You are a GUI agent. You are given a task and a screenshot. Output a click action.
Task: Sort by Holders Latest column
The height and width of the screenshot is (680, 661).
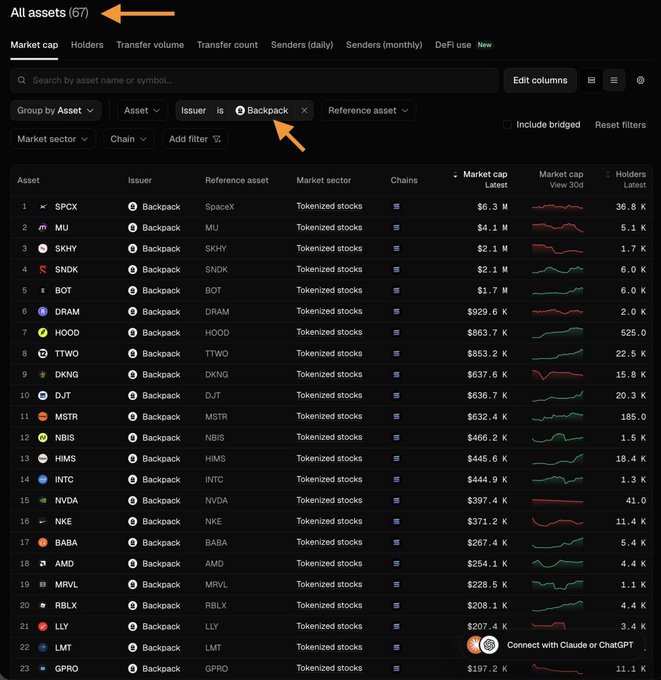pyautogui.click(x=626, y=179)
